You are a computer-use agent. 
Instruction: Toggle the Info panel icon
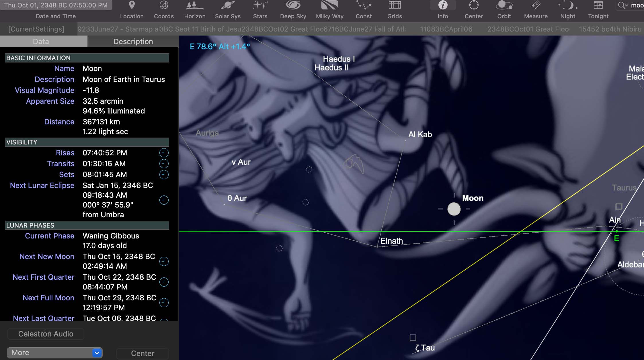(443, 5)
